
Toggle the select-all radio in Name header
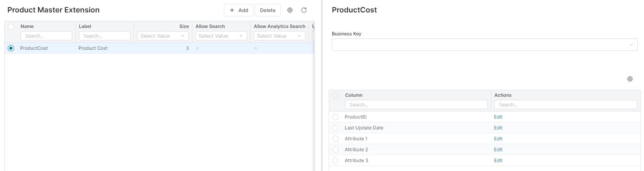tap(11, 27)
